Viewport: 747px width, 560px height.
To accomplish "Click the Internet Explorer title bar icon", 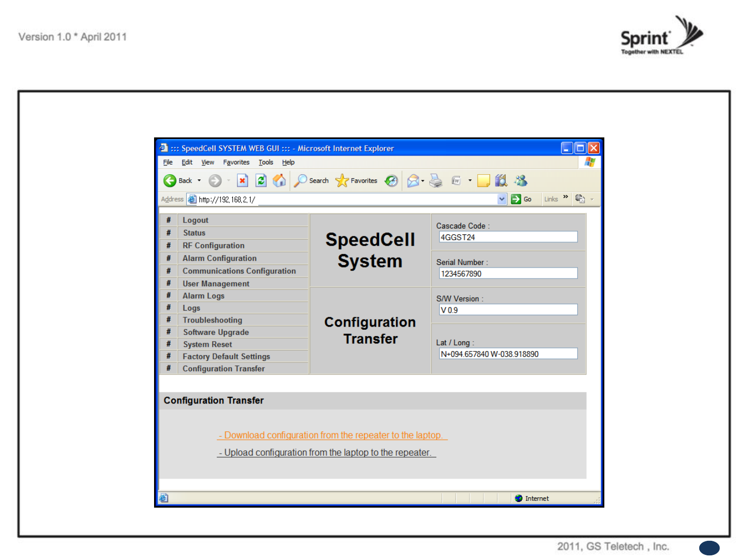I will [164, 148].
